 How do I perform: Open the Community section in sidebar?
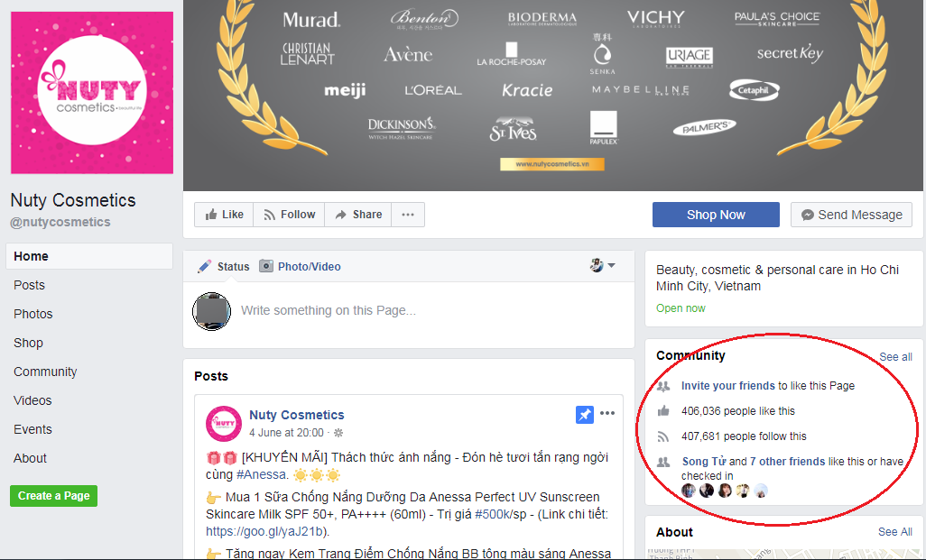[x=45, y=372]
